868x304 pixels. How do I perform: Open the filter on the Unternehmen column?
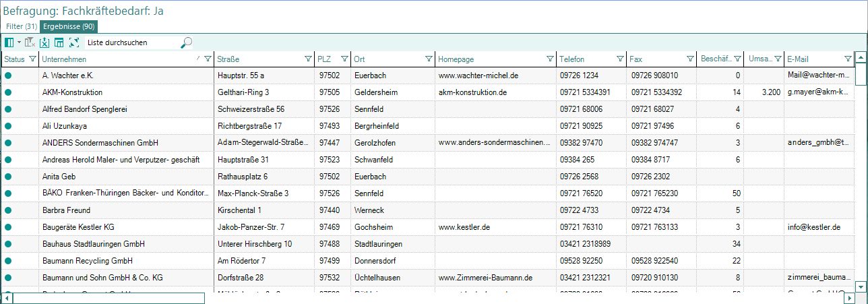coord(208,59)
